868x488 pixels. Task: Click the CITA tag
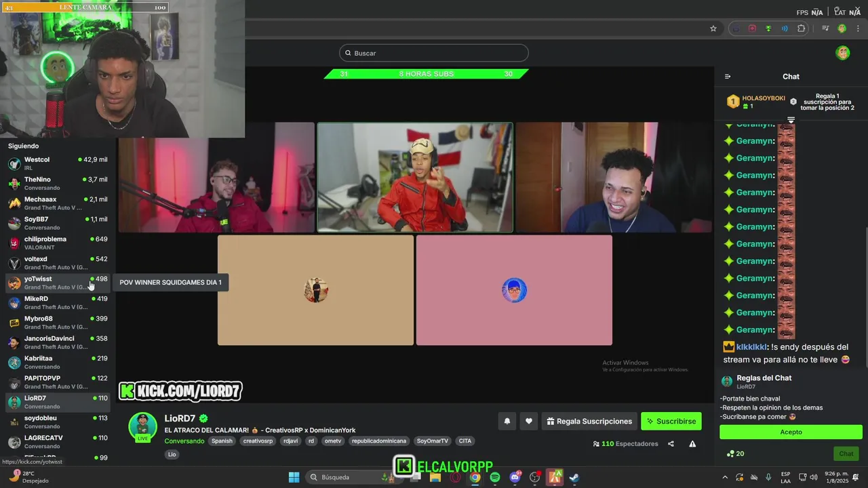pyautogui.click(x=465, y=441)
